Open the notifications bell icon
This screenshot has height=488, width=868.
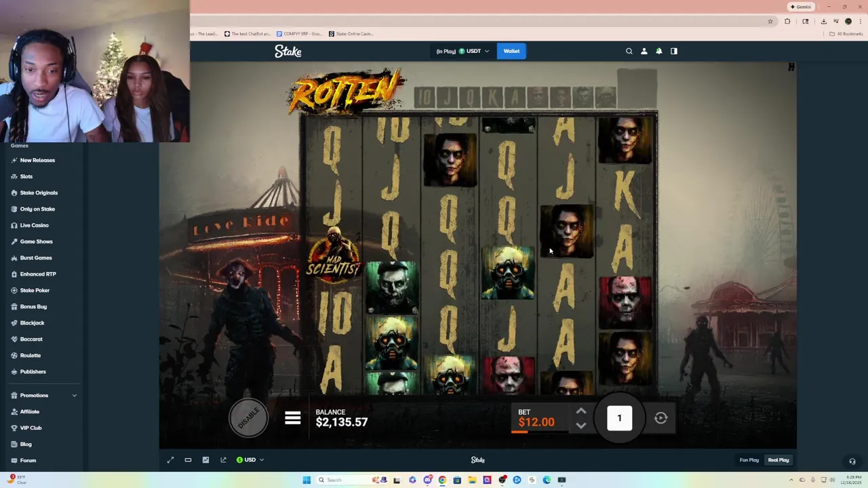(x=658, y=51)
